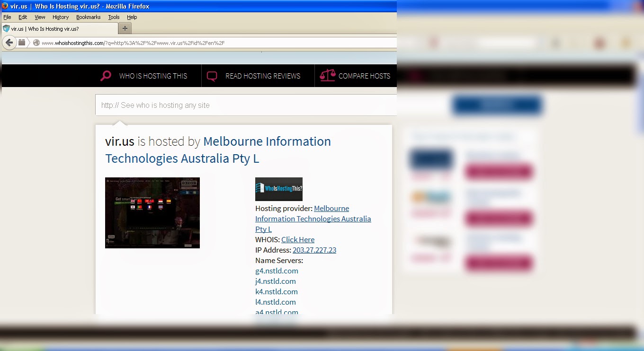Screen dimensions: 644x351
Task: Open the new tab plus button
Action: (125, 28)
